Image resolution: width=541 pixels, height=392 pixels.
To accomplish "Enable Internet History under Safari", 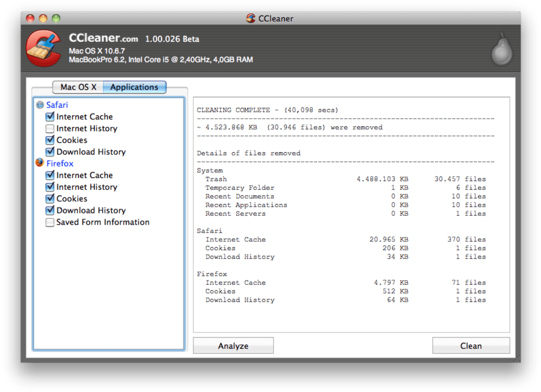I will pos(50,129).
